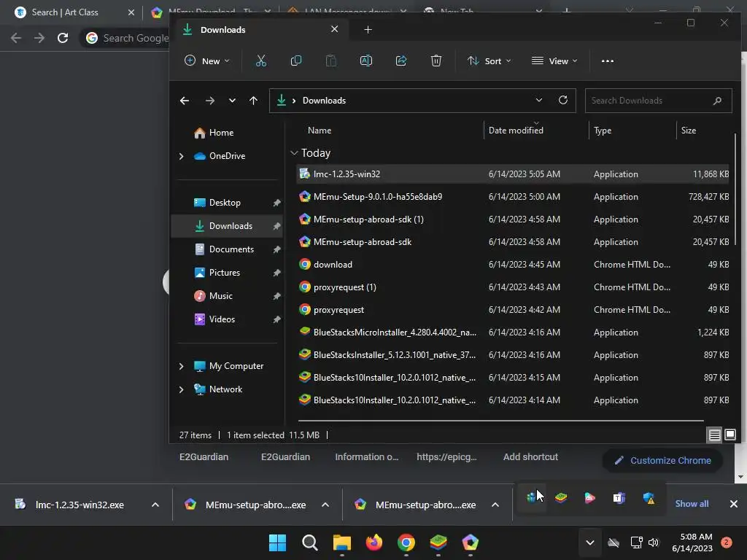Viewport: 747px width, 560px height.
Task: Close the Chrome downloads bar
Action: (734, 504)
